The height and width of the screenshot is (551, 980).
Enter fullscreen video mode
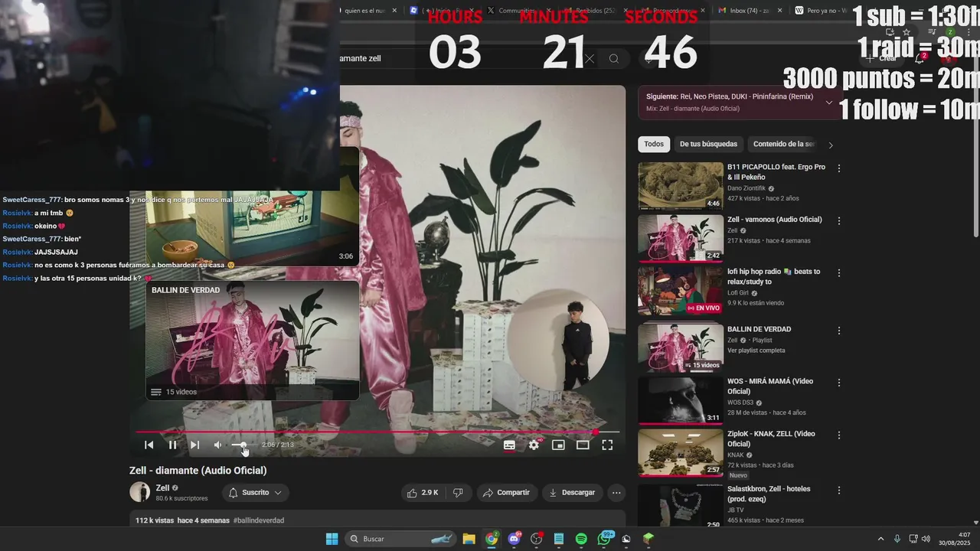(x=607, y=445)
